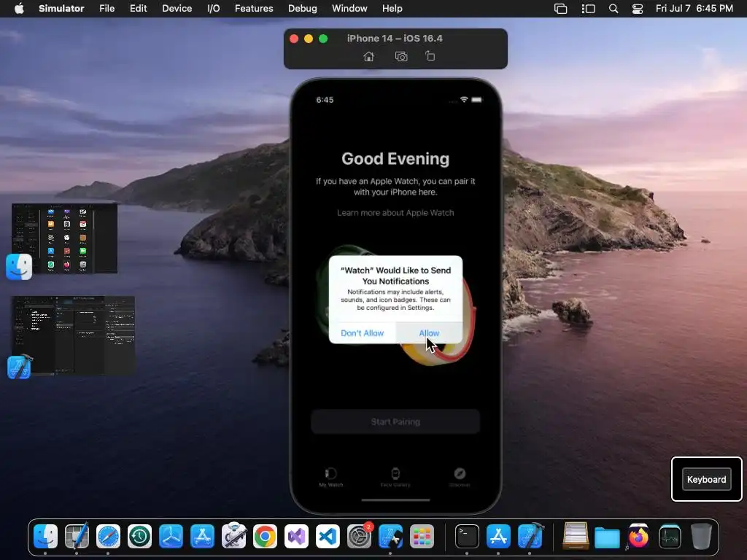747x560 pixels.
Task: Open the blue folder stack in the Dock
Action: [607, 539]
